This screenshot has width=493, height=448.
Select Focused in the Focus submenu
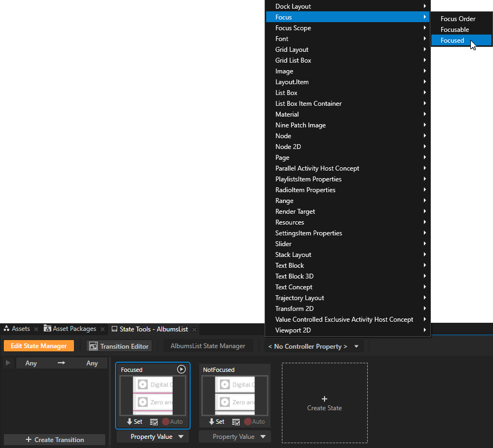[453, 40]
